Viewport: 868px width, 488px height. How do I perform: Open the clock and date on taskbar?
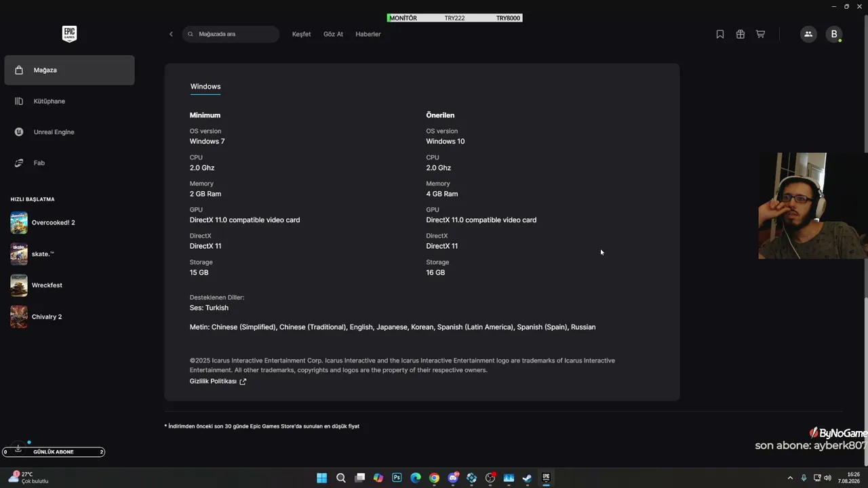coord(849,478)
